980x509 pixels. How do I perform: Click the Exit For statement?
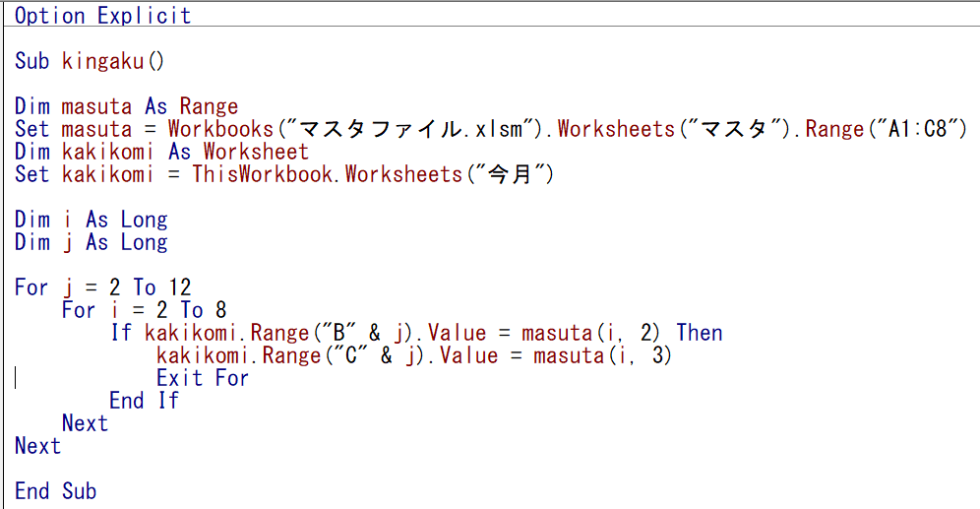pyautogui.click(x=202, y=378)
